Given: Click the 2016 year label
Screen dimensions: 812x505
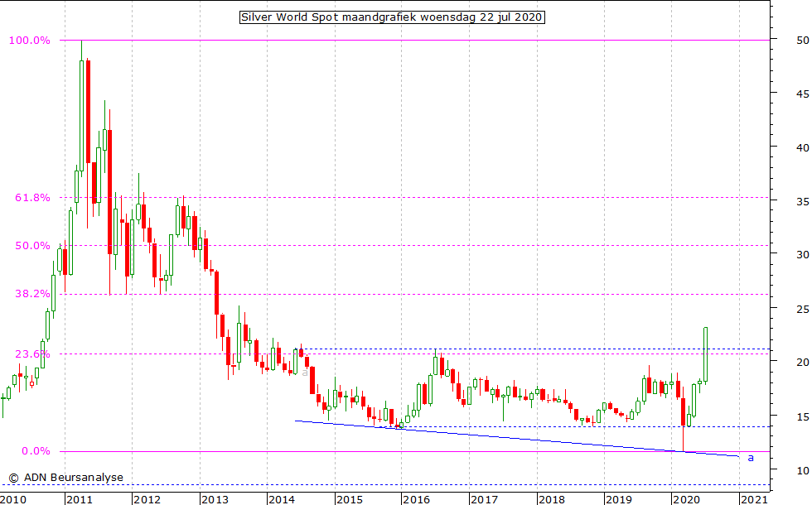Looking at the screenshot, I should [416, 499].
